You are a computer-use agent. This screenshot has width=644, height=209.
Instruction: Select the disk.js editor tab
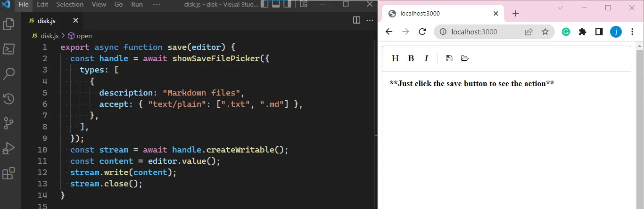pyautogui.click(x=53, y=20)
